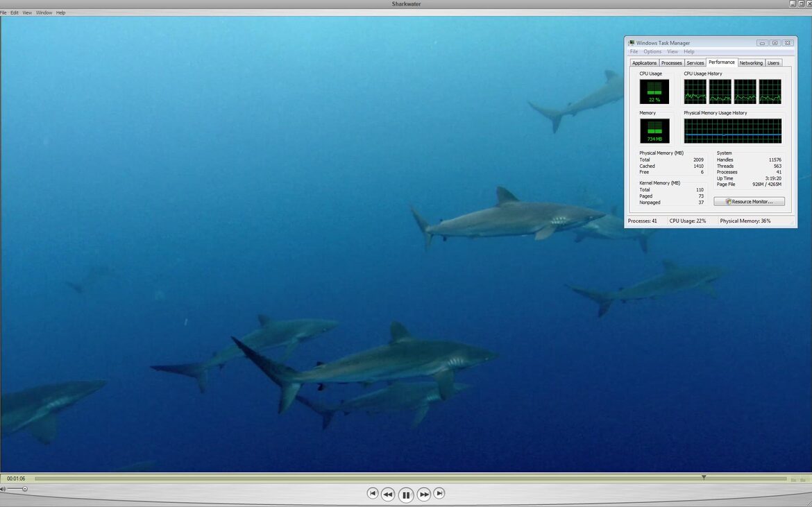Click the speaker volume icon
This screenshot has height=507, width=812.
point(3,489)
